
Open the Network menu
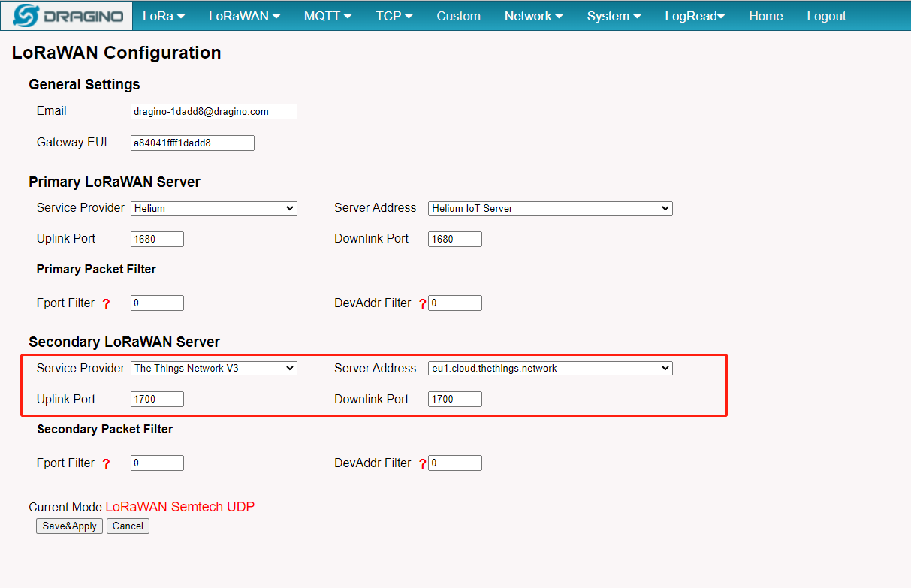[x=533, y=16]
